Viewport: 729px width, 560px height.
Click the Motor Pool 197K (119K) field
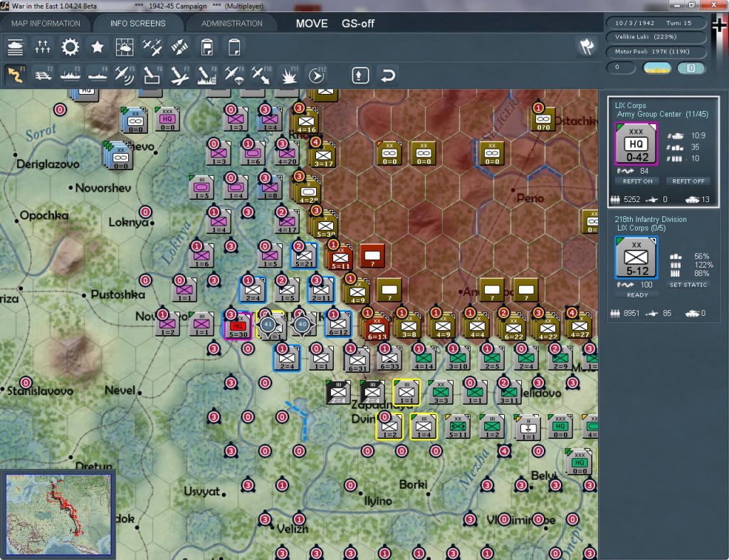click(x=656, y=51)
